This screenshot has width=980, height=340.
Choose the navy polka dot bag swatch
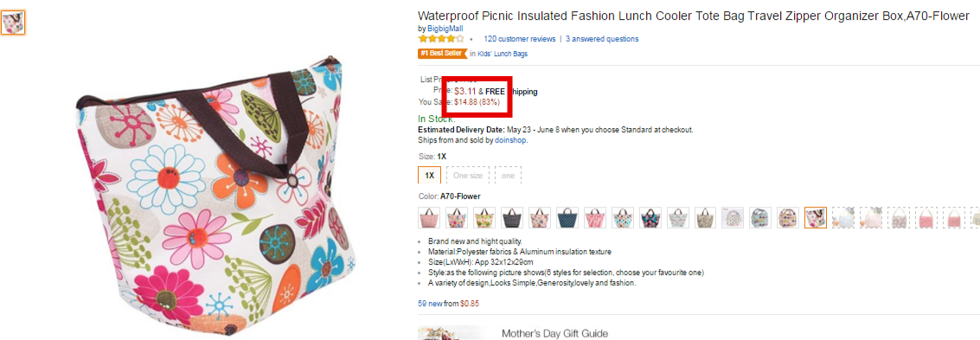[567, 217]
